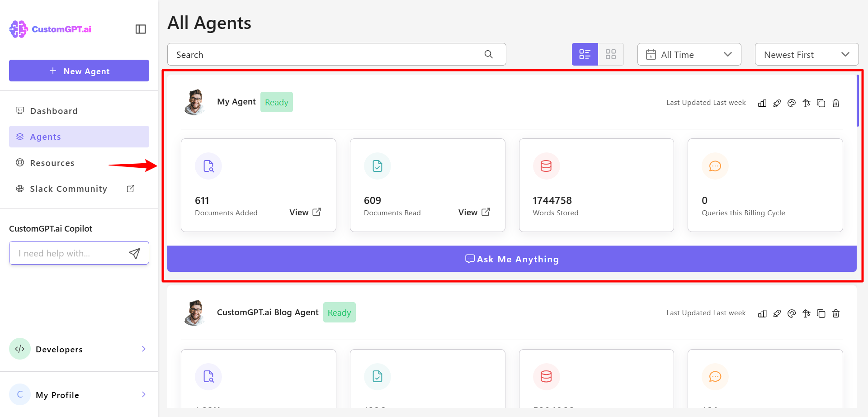Viewport: 868px width, 417px height.
Task: Click the search magnifier icon
Action: (x=489, y=54)
